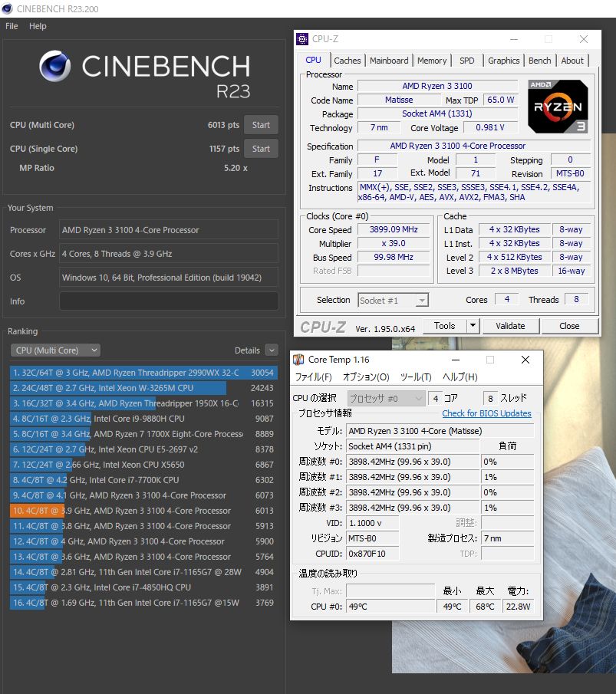
Task: Click the Core Speed 3899.09 MHz field
Action: [394, 229]
